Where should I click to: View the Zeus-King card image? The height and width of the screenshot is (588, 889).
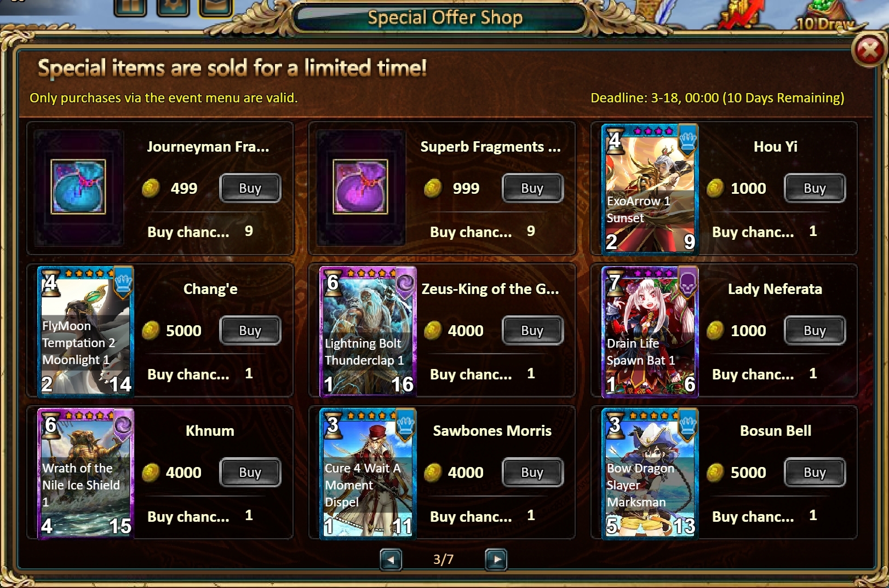point(368,331)
